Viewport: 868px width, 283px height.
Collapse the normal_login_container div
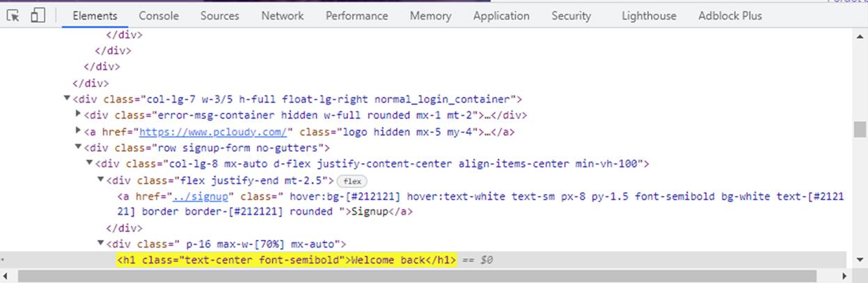point(67,99)
